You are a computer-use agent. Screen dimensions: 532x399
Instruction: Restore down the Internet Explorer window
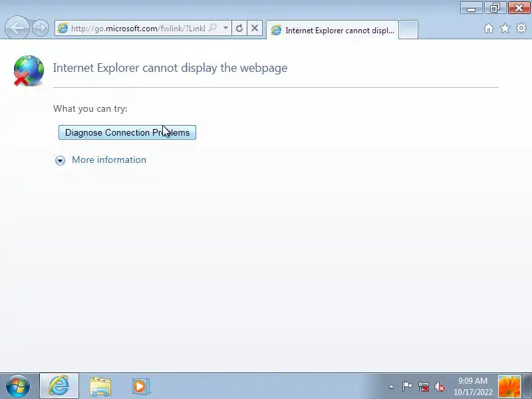point(495,7)
